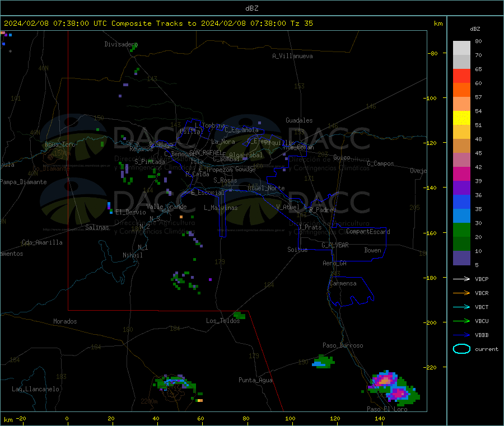The height and width of the screenshot is (426, 504).
Task: Click the Valle_Grande place label
Action: pyautogui.click(x=166, y=207)
